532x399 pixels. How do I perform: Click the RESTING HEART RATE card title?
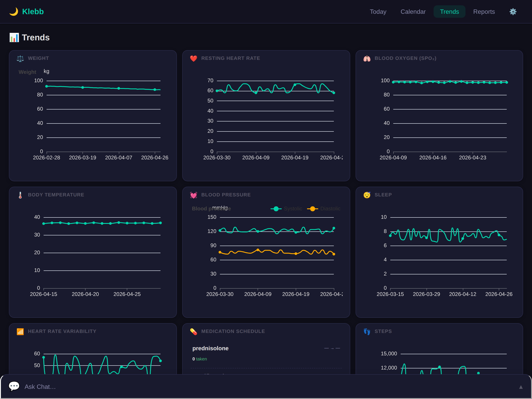pyautogui.click(x=231, y=58)
